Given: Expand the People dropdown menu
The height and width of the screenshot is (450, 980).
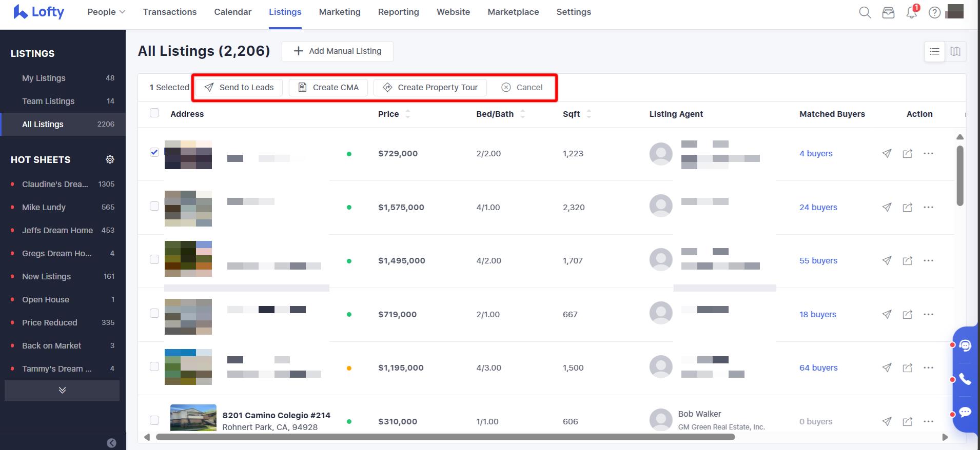Looking at the screenshot, I should 106,12.
